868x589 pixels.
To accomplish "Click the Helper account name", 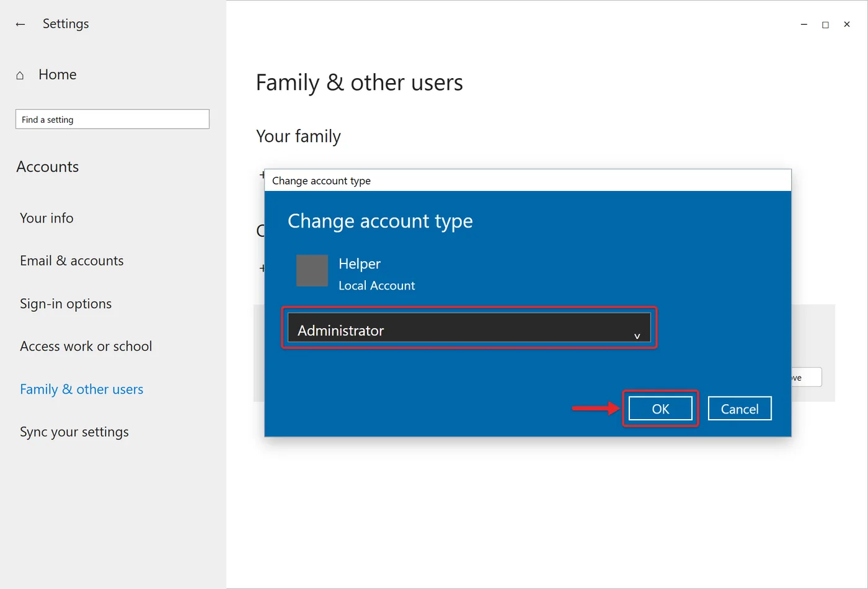I will (360, 264).
